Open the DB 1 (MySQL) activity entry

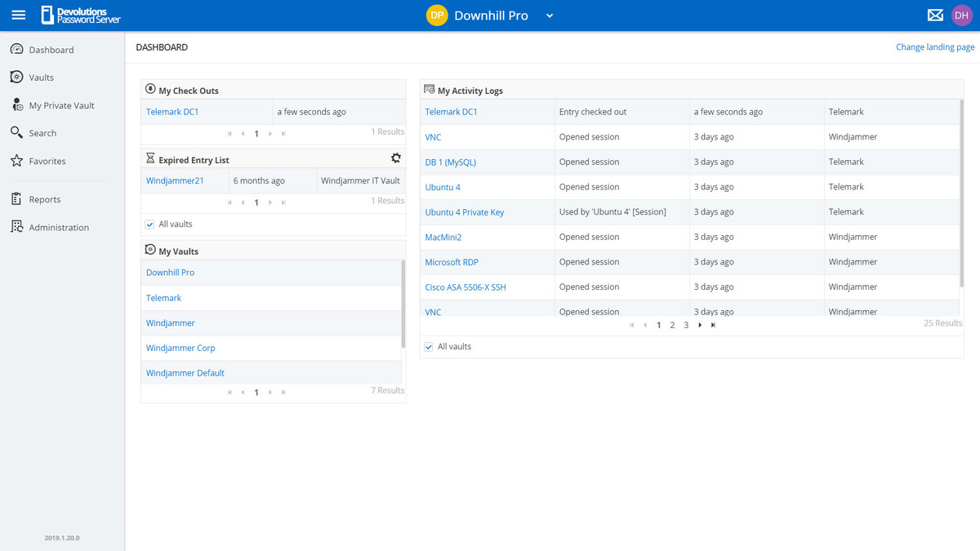click(x=451, y=162)
